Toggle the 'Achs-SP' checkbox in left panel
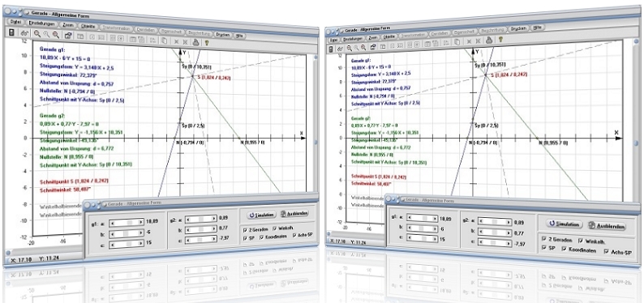Image resolution: width=644 pixels, height=303 pixels. [x=294, y=236]
